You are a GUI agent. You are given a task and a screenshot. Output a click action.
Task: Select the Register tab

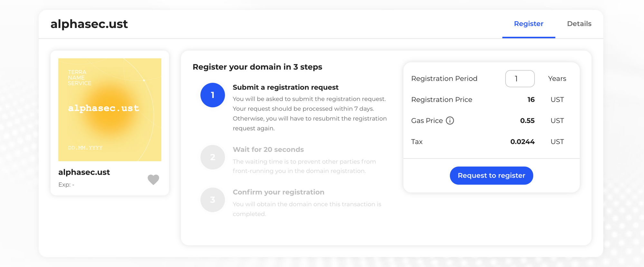click(x=528, y=23)
